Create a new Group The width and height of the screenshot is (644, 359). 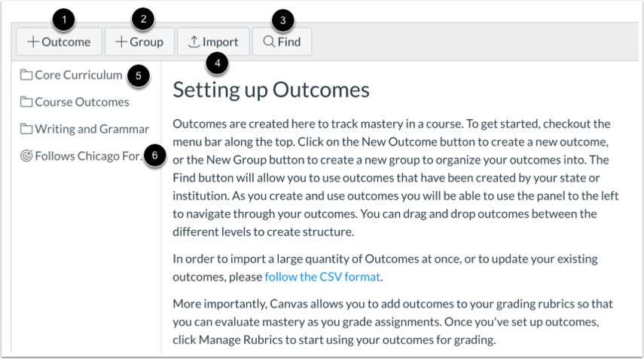coord(139,41)
